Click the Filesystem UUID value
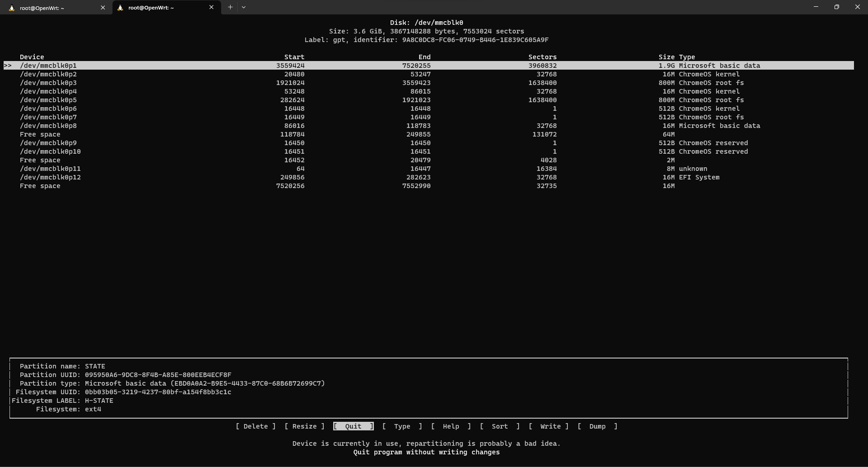The height and width of the screenshot is (467, 868). point(158,392)
